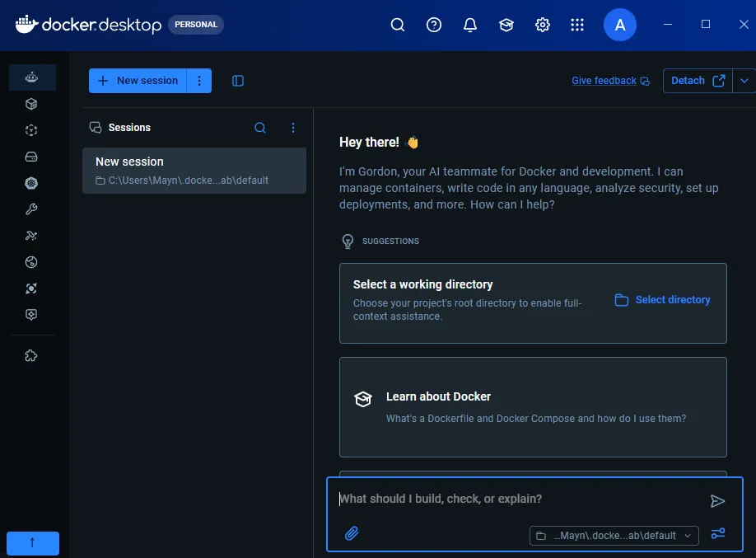The height and width of the screenshot is (558, 756).
Task: Attach a file with paperclip icon
Action: point(352,533)
